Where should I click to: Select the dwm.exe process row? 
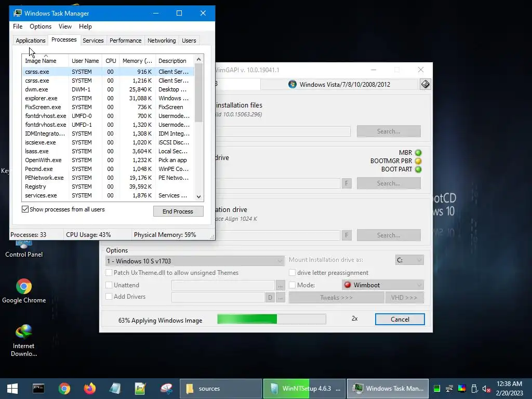(108, 89)
